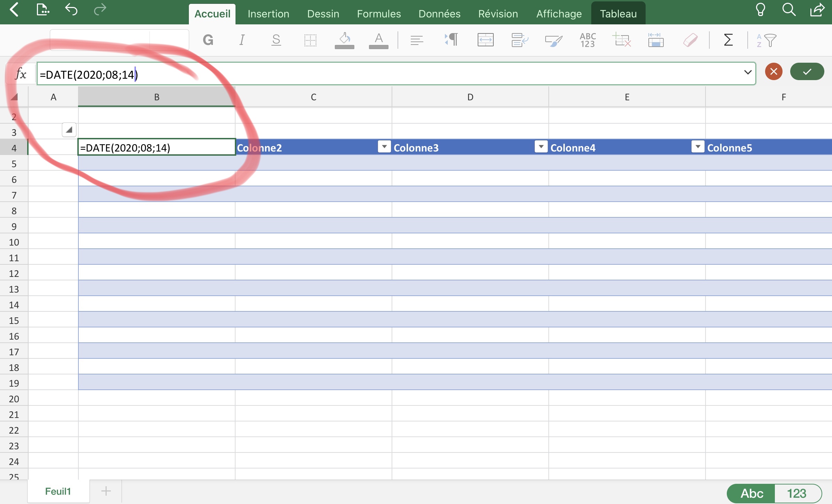The width and height of the screenshot is (832, 504).
Task: Open the share icon at top right
Action: [817, 10]
